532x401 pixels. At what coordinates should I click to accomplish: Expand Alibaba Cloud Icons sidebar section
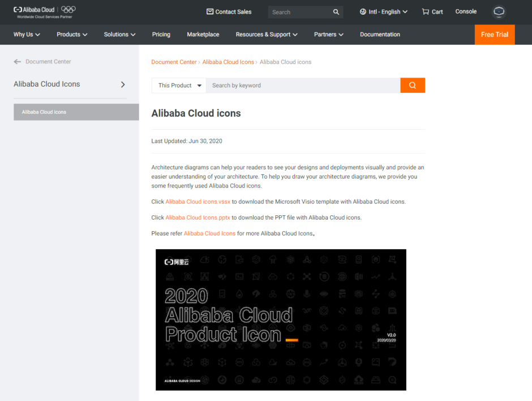pyautogui.click(x=123, y=84)
